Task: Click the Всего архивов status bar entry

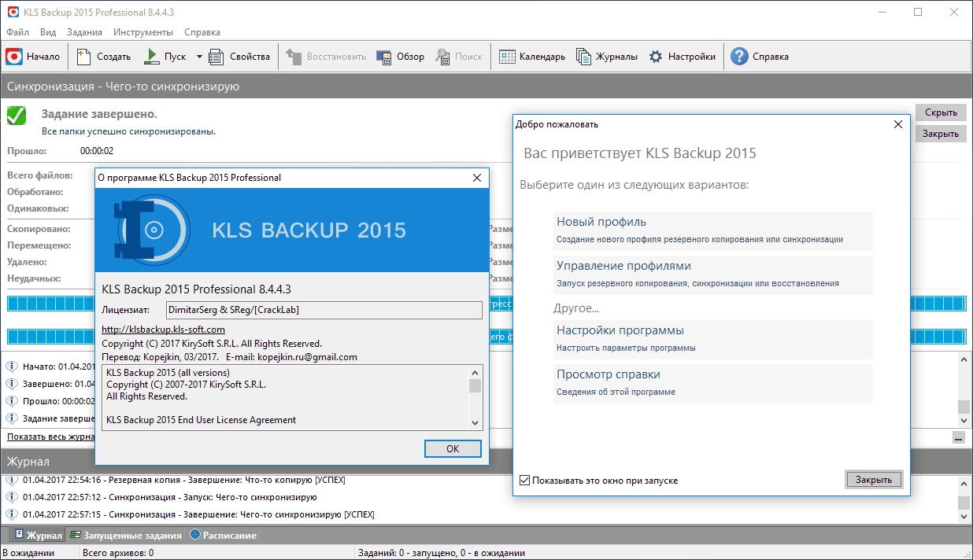Action: coord(118,553)
